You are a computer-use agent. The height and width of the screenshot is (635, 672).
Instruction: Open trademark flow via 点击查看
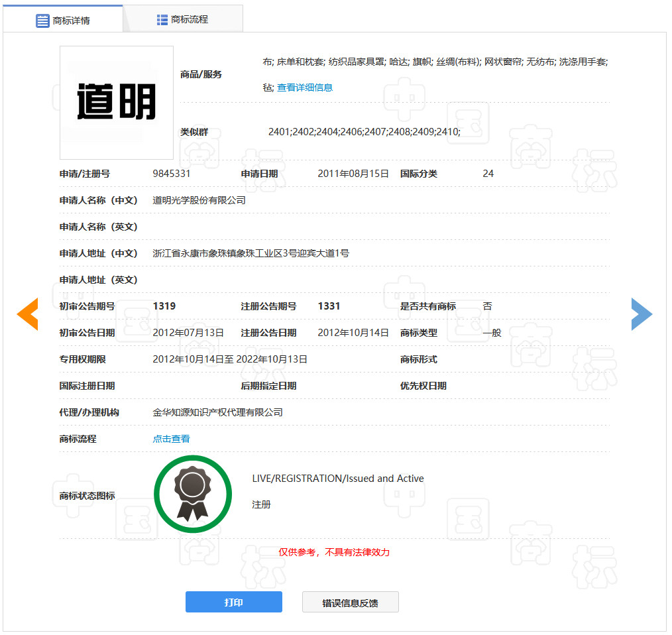171,438
